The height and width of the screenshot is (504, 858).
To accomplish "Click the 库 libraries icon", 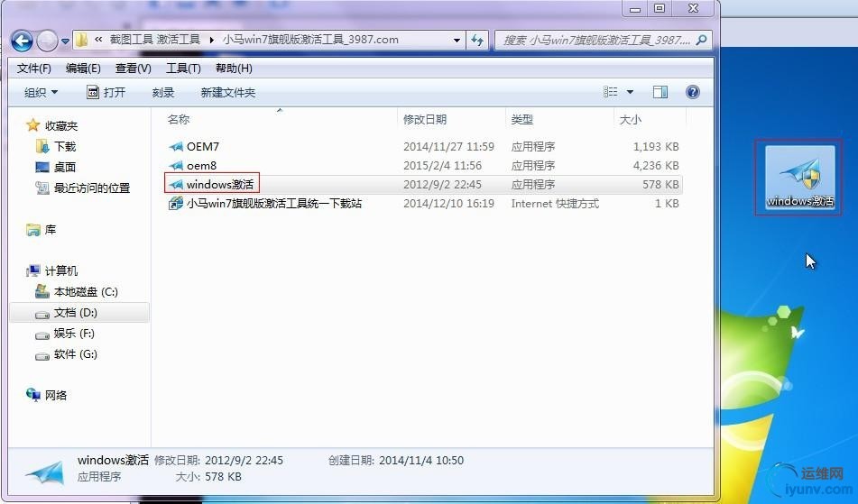I will tap(33, 230).
